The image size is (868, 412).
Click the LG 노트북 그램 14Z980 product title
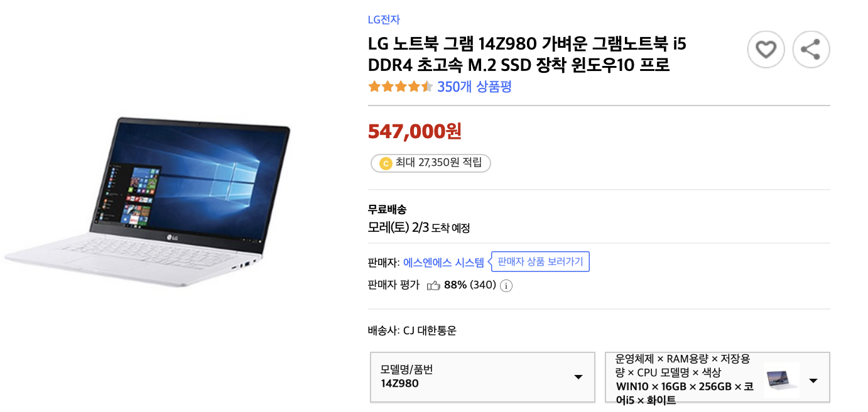(x=527, y=54)
